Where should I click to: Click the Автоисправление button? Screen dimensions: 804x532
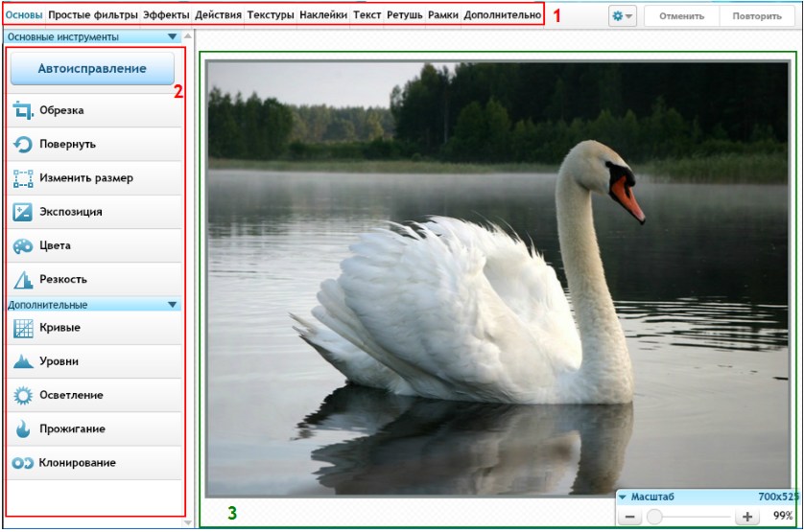coord(92,68)
